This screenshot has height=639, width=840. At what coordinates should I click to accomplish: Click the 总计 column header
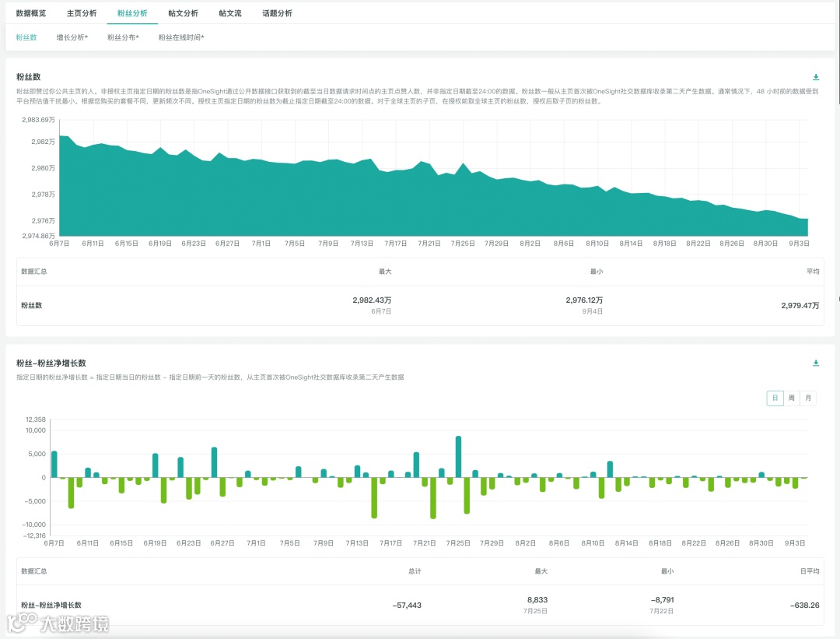point(415,571)
